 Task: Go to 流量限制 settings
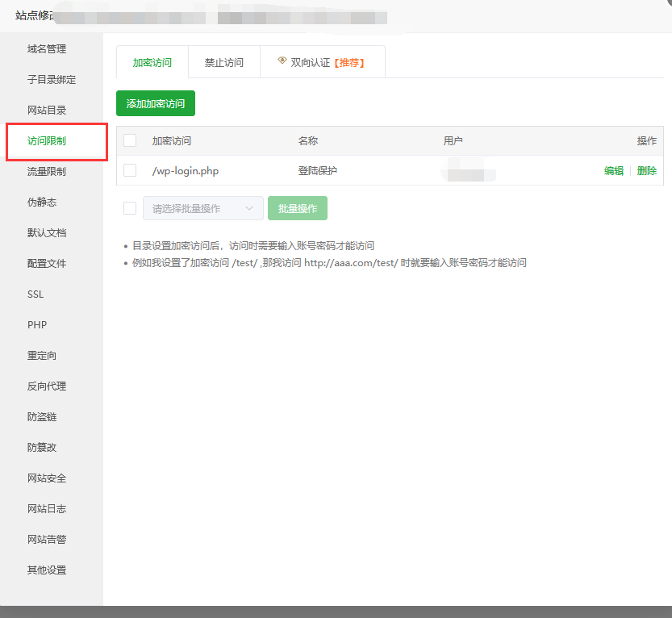tap(48, 171)
